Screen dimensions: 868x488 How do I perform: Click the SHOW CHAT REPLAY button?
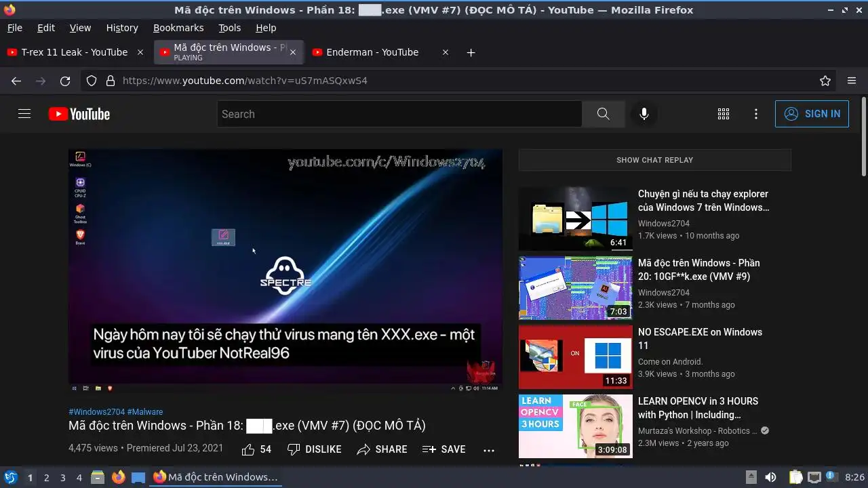[654, 160]
